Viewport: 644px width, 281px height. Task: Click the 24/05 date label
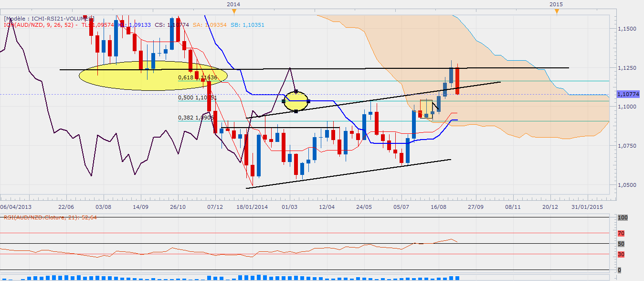pos(364,206)
